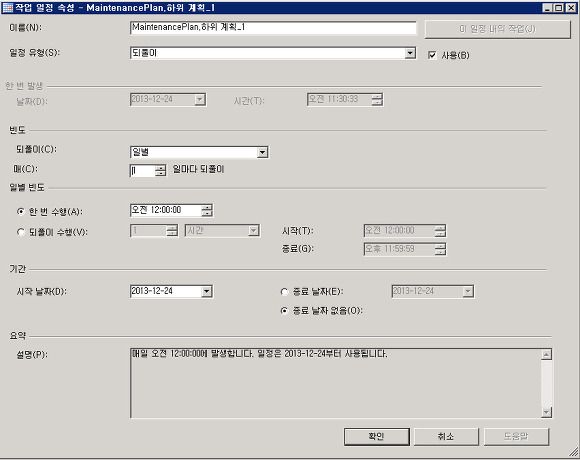
Task: Click the 시작(T) time field
Action: click(x=399, y=231)
